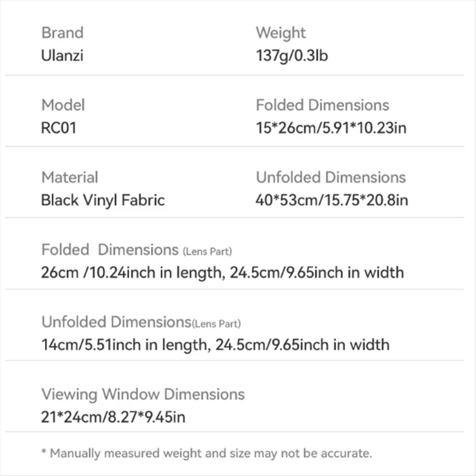Select the Ulanzi brand value

62,56
